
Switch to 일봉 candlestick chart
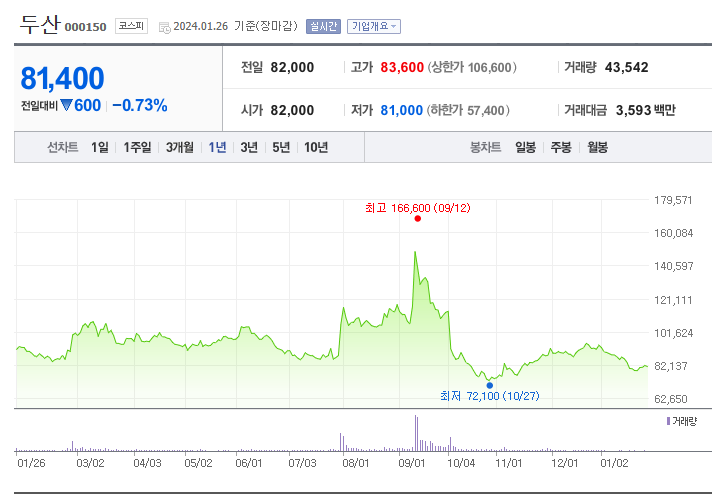tap(525, 147)
